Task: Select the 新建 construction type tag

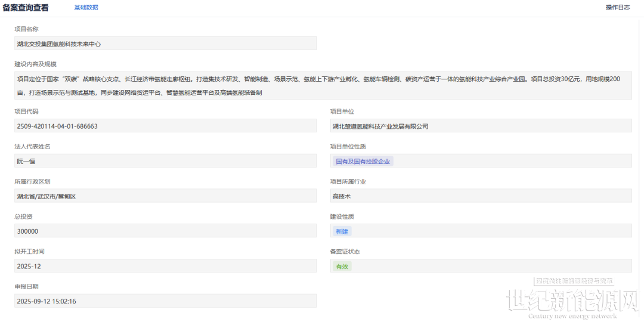Action: coord(342,231)
